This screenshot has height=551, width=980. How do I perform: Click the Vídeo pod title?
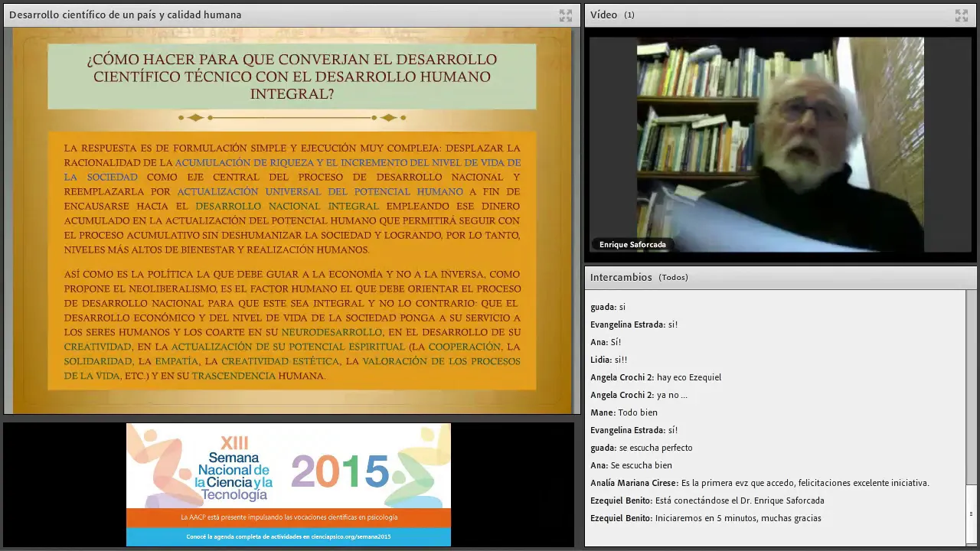[603, 15]
